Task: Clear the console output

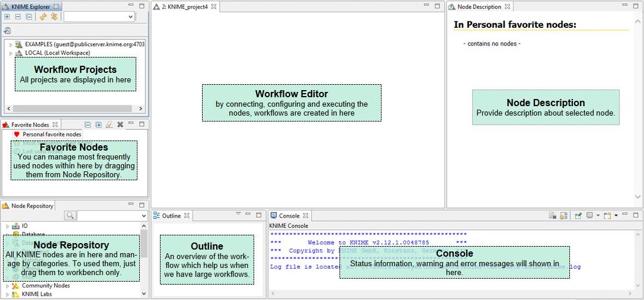Action: click(553, 215)
